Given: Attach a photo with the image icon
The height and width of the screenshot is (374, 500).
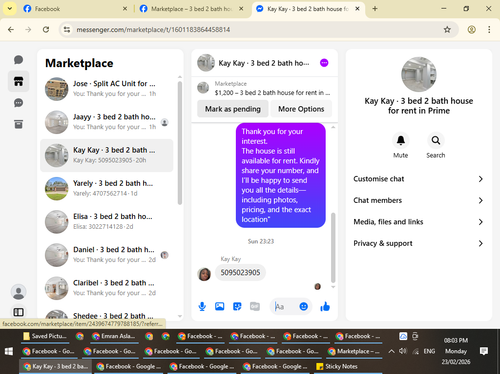Looking at the screenshot, I should pyautogui.click(x=219, y=306).
